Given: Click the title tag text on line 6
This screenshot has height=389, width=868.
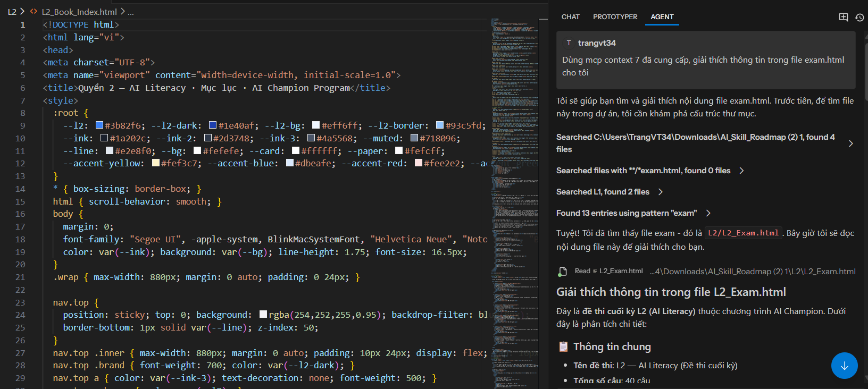Looking at the screenshot, I should click(x=216, y=88).
